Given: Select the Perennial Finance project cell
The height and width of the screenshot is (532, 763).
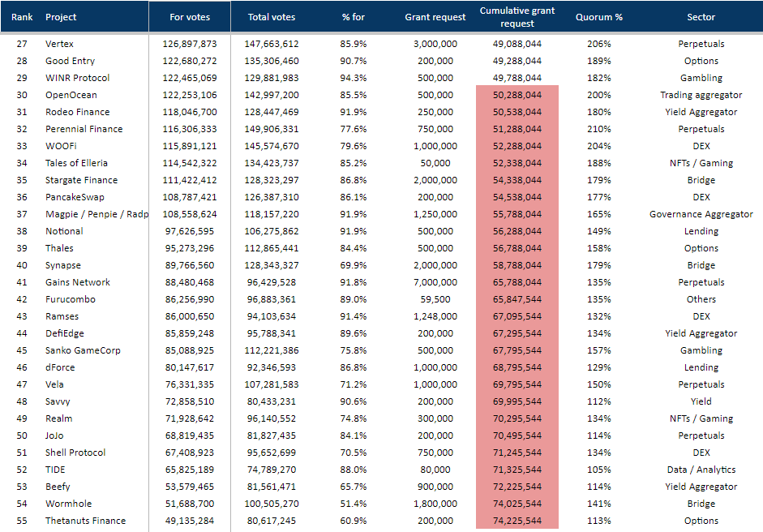Looking at the screenshot, I should tap(84, 129).
